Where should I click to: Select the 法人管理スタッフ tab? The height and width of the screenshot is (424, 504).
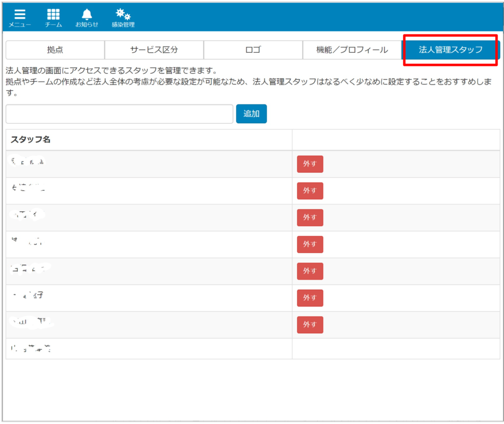coord(451,50)
